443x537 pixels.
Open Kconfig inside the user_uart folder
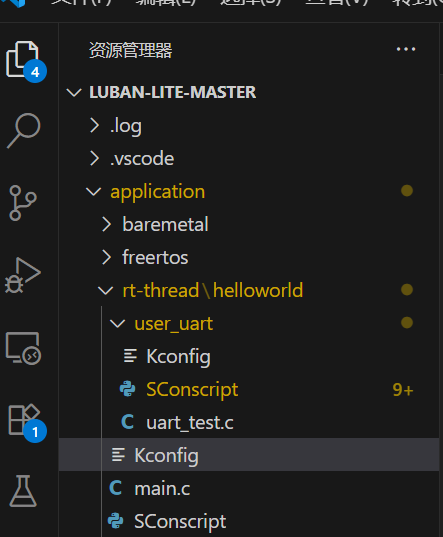[x=249, y=356]
